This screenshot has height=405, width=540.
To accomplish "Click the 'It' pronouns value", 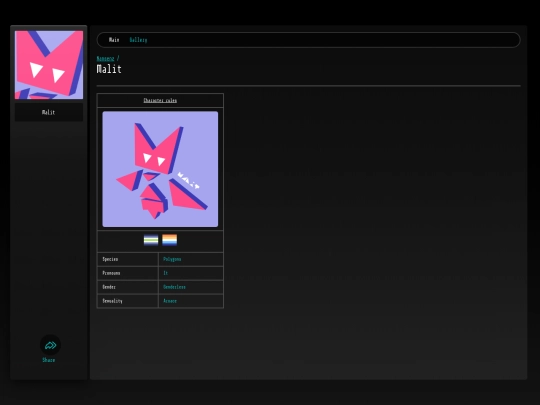I will [166, 273].
